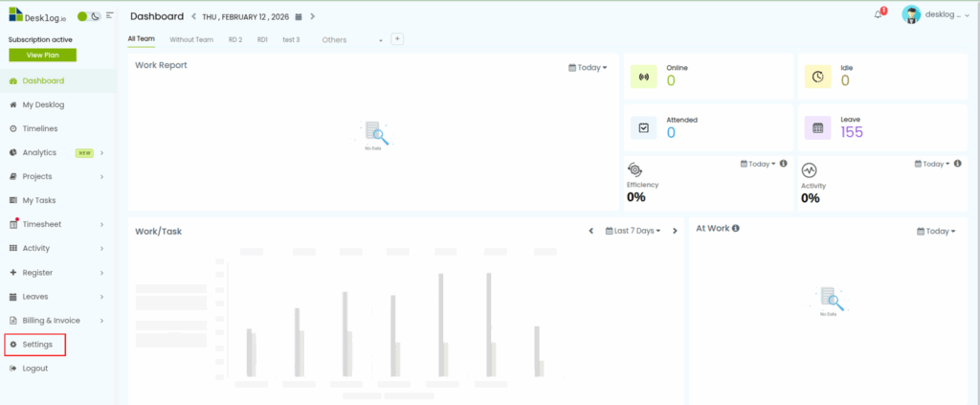Screen dimensions: 980x405
Task: Click the View Plan button
Action: click(42, 56)
